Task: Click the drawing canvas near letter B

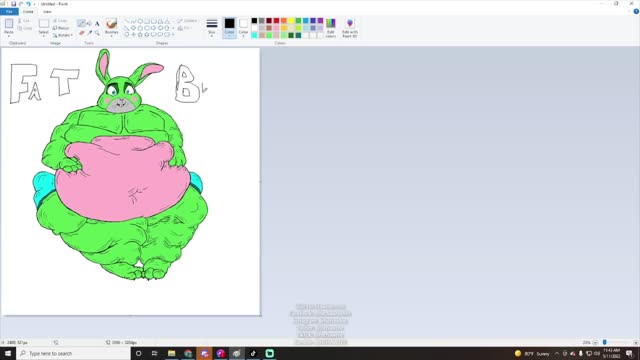Action: [x=187, y=84]
